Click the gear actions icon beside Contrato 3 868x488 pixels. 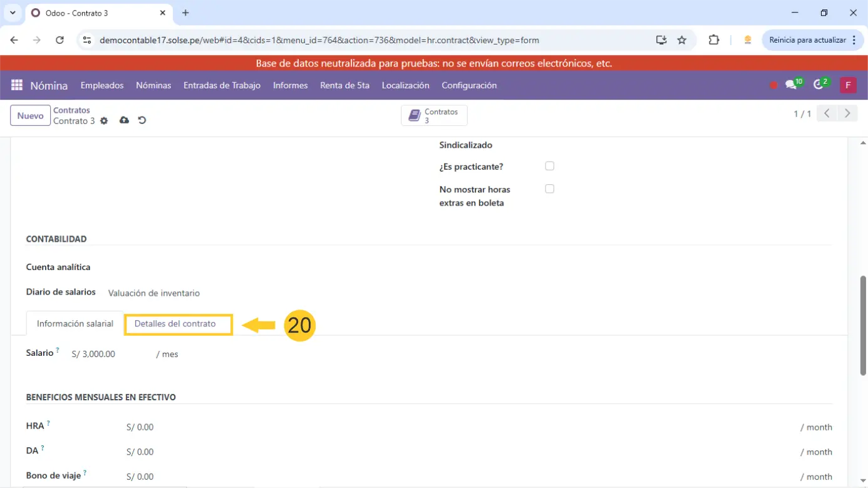point(104,121)
